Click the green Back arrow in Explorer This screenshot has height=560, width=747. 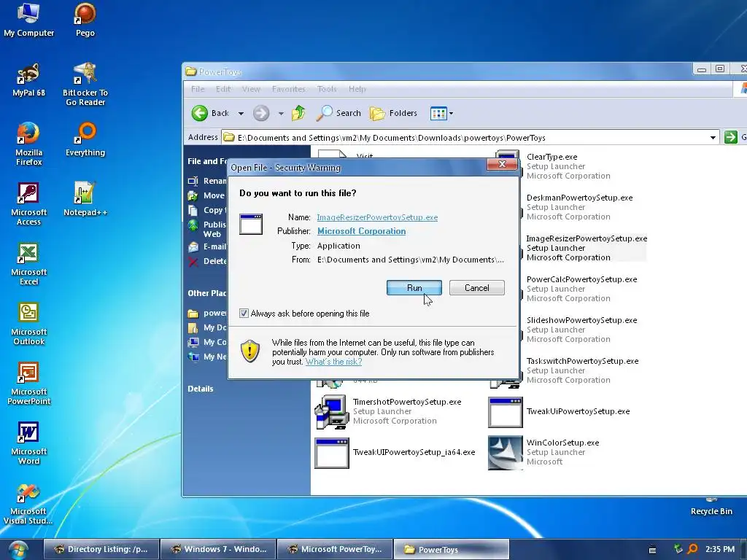tap(200, 113)
